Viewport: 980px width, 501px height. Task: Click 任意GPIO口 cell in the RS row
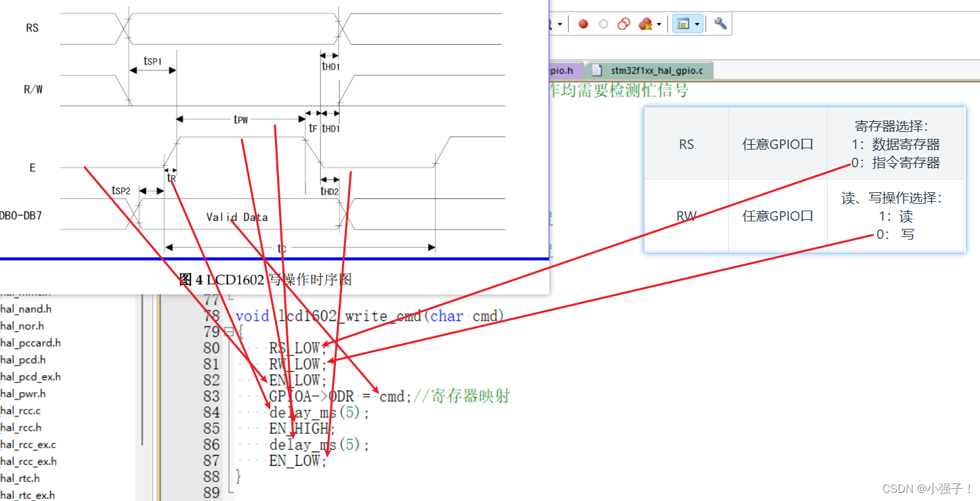[777, 144]
